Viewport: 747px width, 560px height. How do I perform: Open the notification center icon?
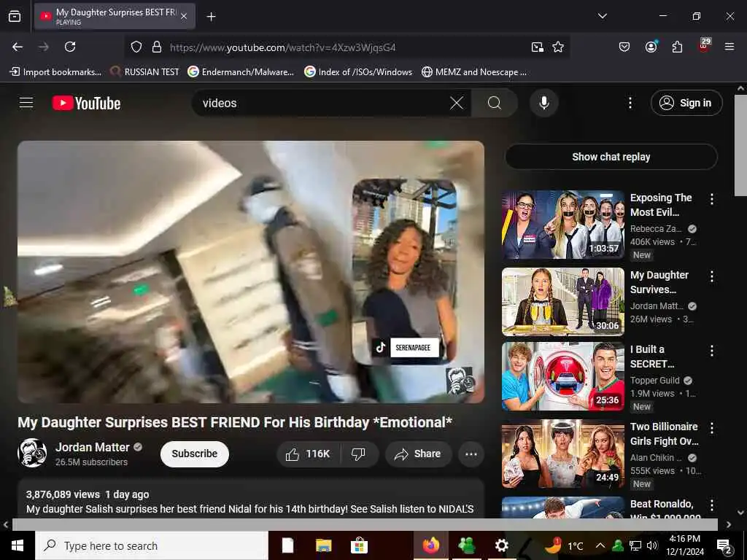coord(724,545)
